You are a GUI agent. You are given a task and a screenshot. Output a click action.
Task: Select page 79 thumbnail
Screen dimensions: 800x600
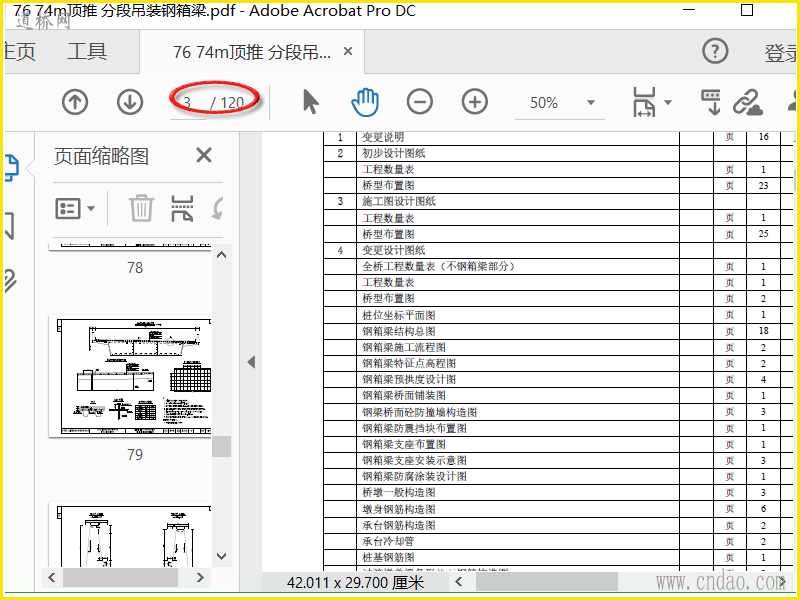coord(131,376)
